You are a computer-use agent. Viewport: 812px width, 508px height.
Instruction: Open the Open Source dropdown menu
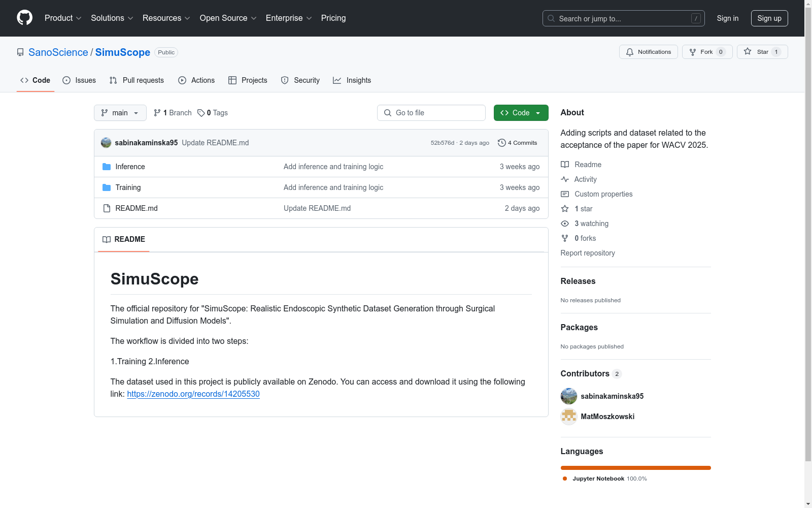click(228, 18)
